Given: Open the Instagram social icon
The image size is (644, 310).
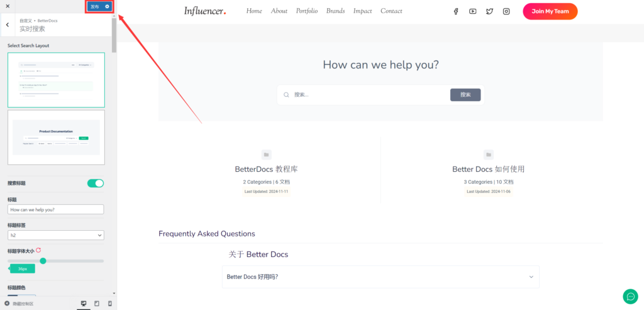Looking at the screenshot, I should 506,11.
